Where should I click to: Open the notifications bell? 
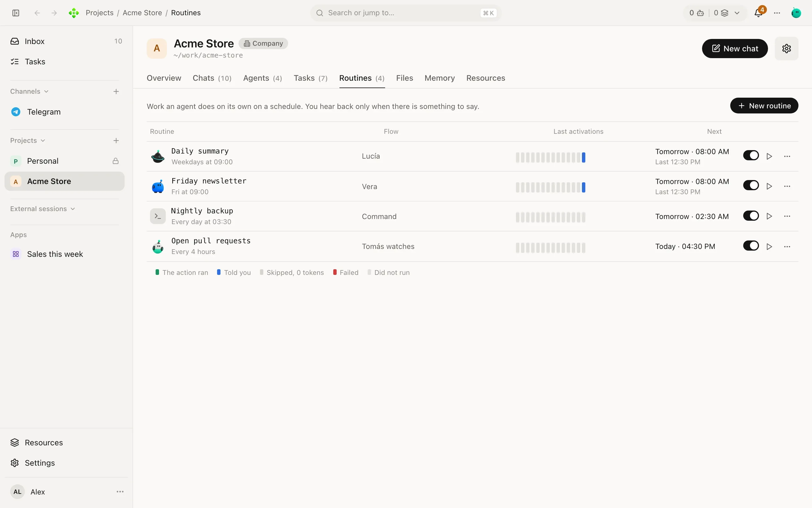[758, 13]
